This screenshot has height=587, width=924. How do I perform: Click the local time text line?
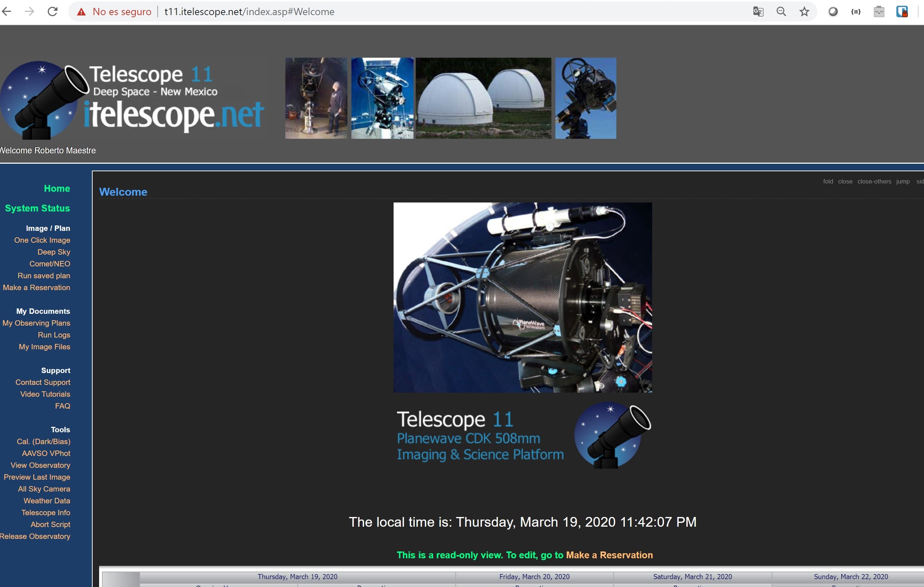coord(523,522)
